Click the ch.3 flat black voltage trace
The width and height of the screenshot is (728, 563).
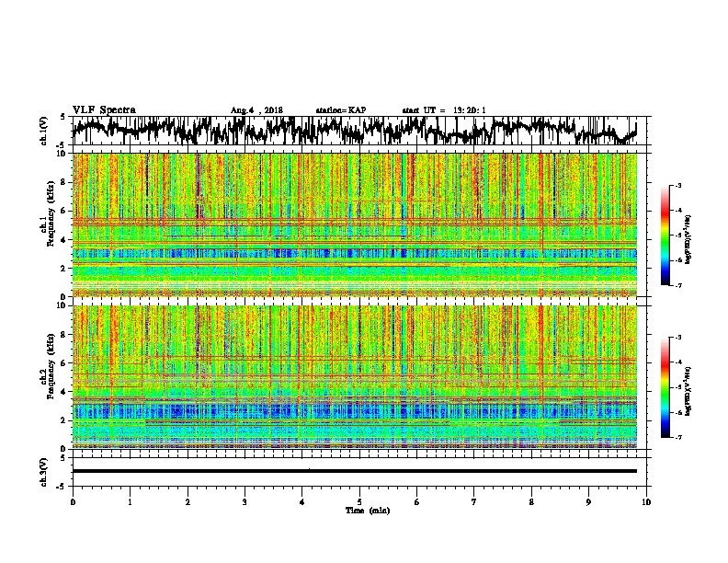point(355,471)
